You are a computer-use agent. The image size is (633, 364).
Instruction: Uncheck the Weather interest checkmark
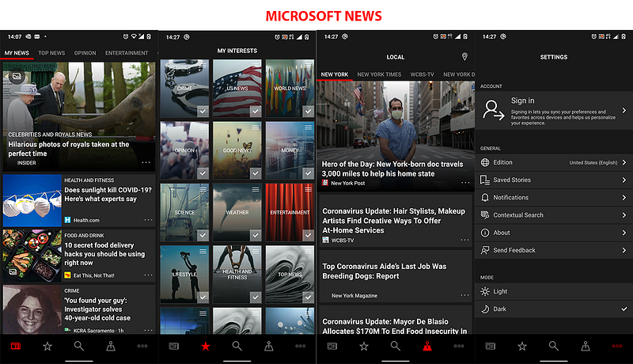(256, 235)
